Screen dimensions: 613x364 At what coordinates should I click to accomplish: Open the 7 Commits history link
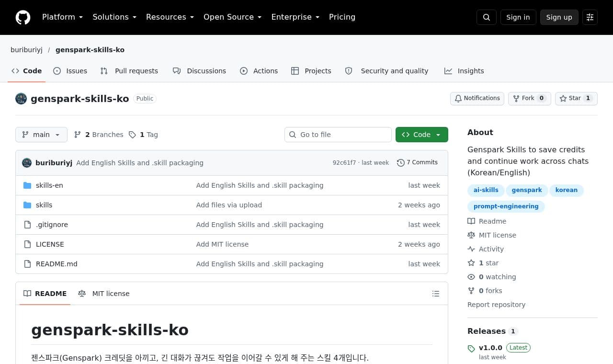tap(418, 163)
